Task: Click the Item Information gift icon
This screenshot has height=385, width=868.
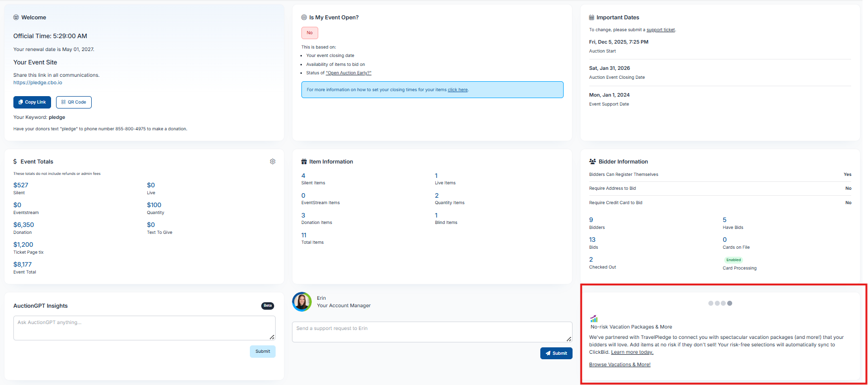Action: click(x=304, y=162)
